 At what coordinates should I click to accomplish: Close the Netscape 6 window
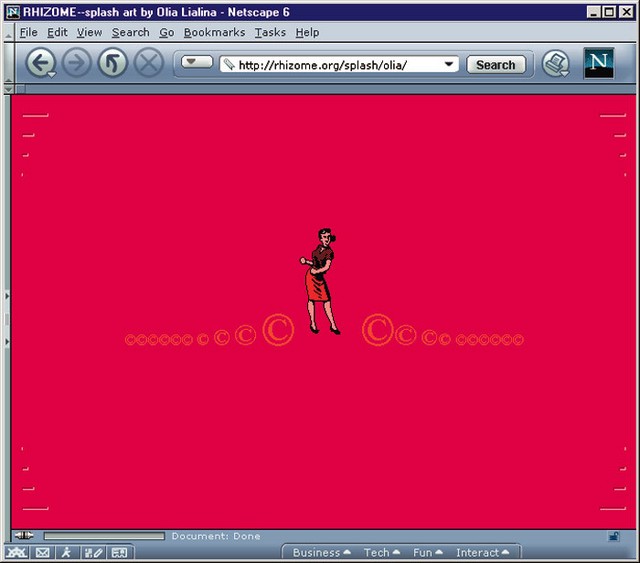coord(626,12)
